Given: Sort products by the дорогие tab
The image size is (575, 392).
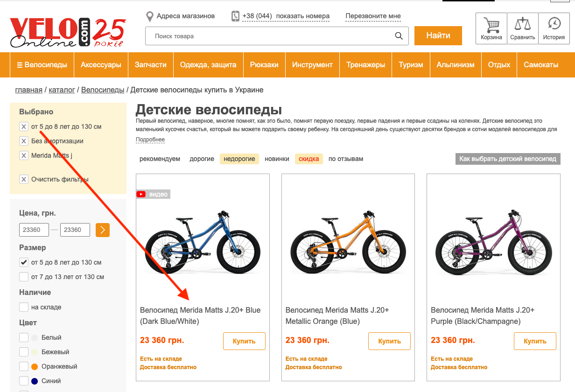Looking at the screenshot, I should click(202, 159).
